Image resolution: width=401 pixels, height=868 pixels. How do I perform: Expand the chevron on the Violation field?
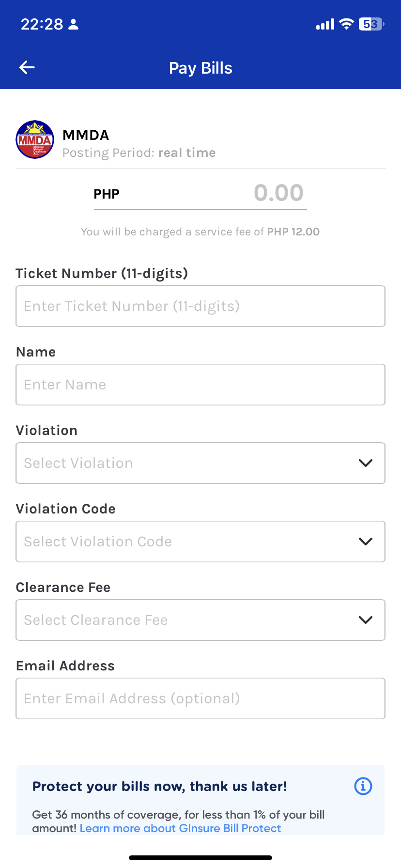click(366, 463)
